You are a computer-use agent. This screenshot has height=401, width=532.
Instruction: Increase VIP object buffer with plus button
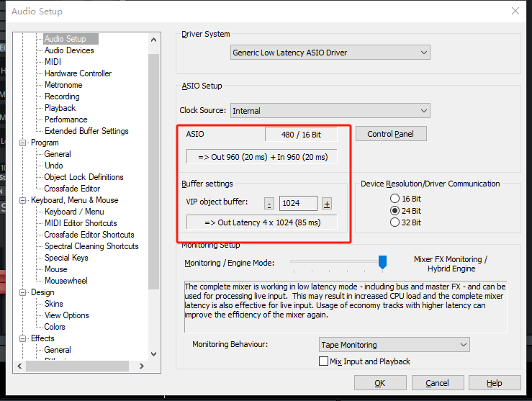tap(326, 204)
